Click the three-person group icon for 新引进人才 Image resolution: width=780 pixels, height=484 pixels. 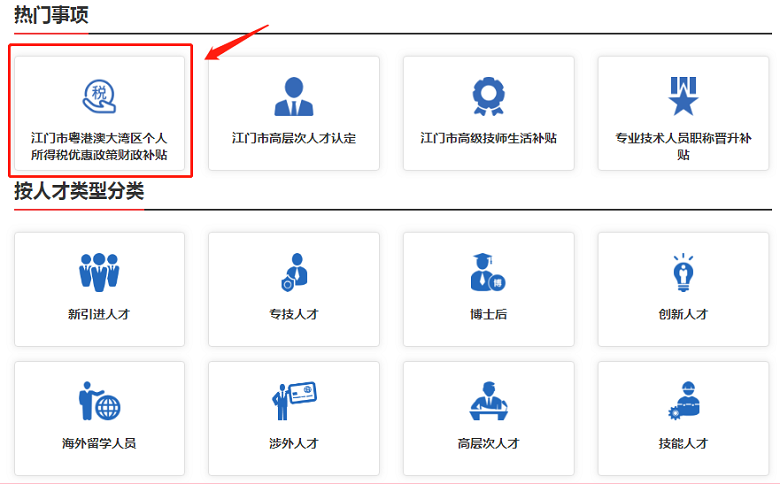[99, 272]
